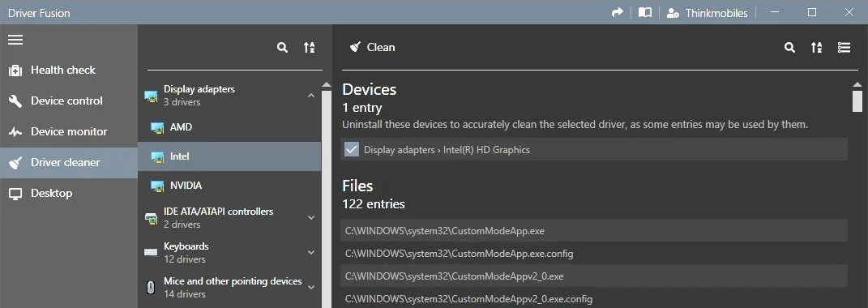Open Thinkmobiles account menu

click(707, 13)
